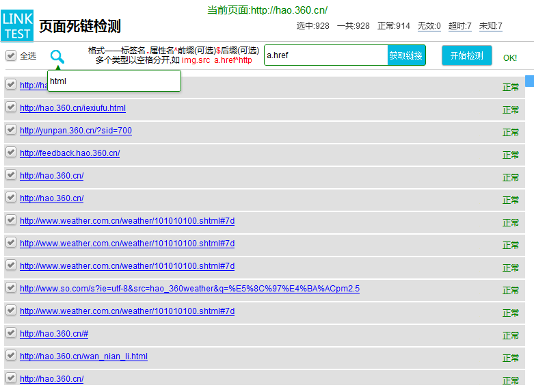
Task: Open the hao.360.cn/# link
Action: click(54, 334)
